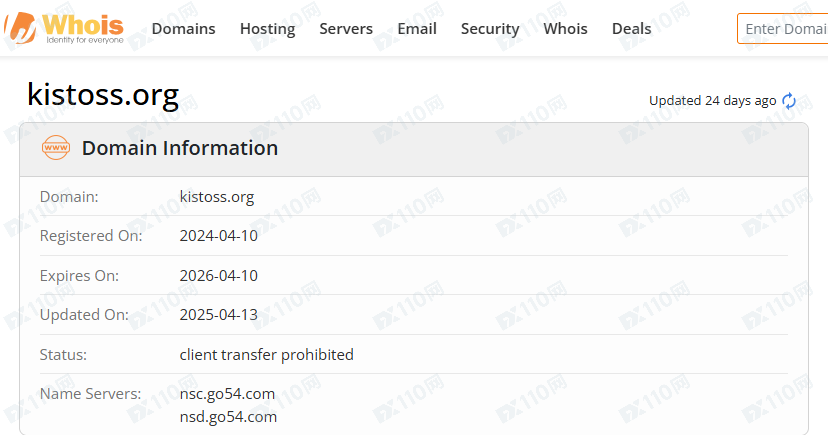Click the nsc.go54.com name server
Screen dimensions: 828x435
(x=227, y=393)
